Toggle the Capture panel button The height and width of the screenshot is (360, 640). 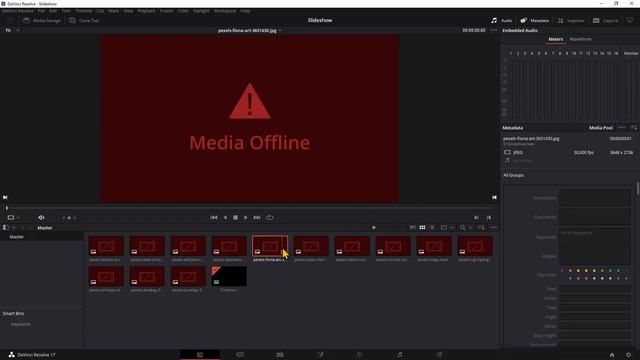(x=605, y=20)
